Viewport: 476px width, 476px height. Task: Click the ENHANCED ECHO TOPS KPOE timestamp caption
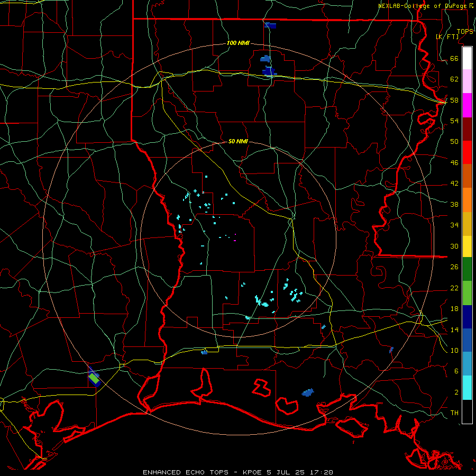pos(238,472)
